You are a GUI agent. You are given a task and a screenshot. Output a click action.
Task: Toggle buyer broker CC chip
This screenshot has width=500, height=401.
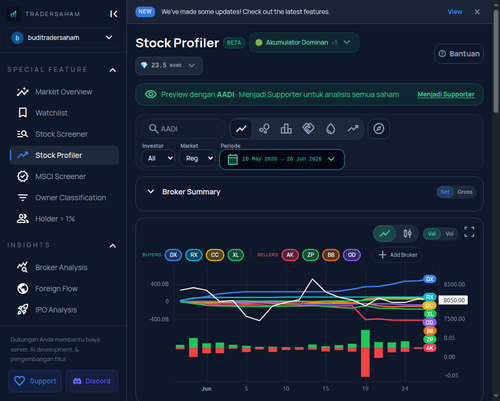click(x=215, y=255)
